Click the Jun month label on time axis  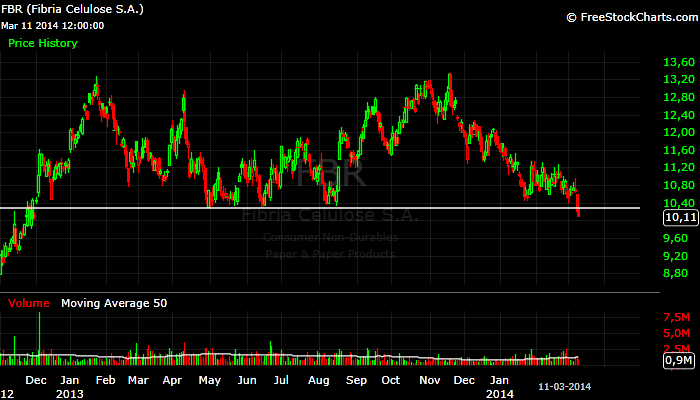point(247,380)
